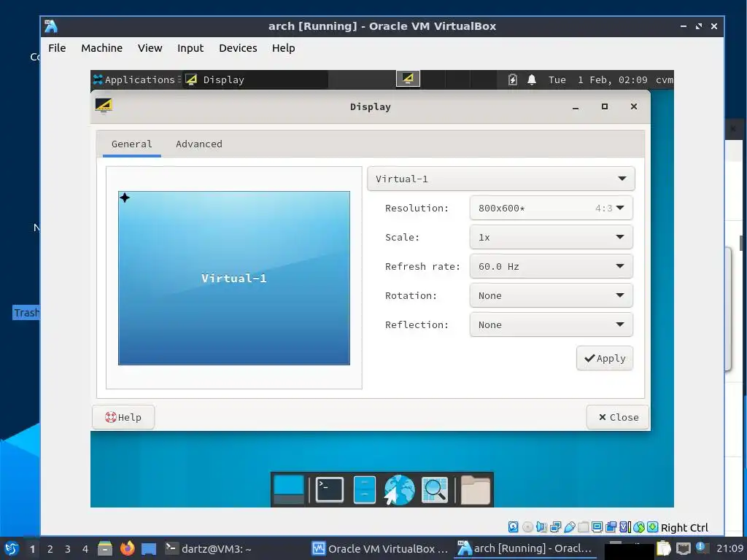Click the optical disc indicator in VirtualBox status bar
747x560 pixels.
pos(528,526)
